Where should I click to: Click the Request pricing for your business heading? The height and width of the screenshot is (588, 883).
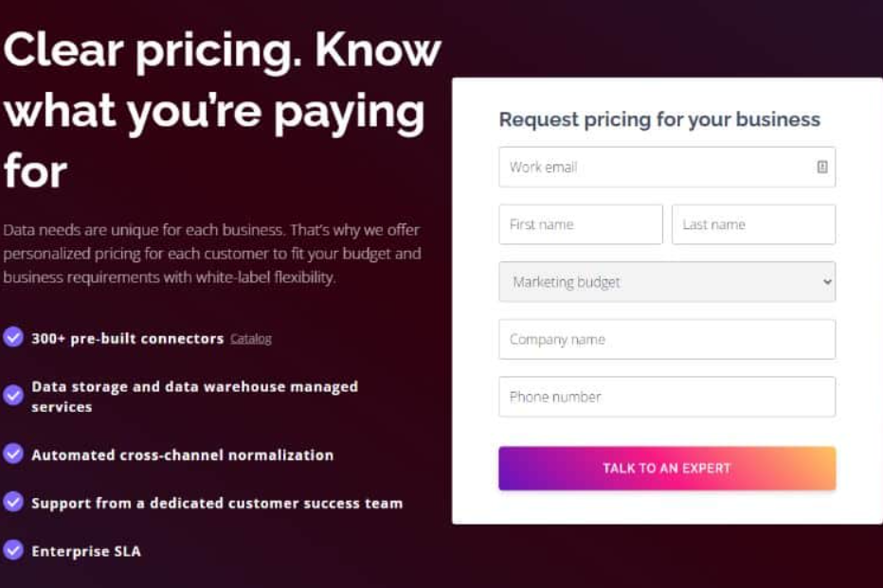(659, 120)
